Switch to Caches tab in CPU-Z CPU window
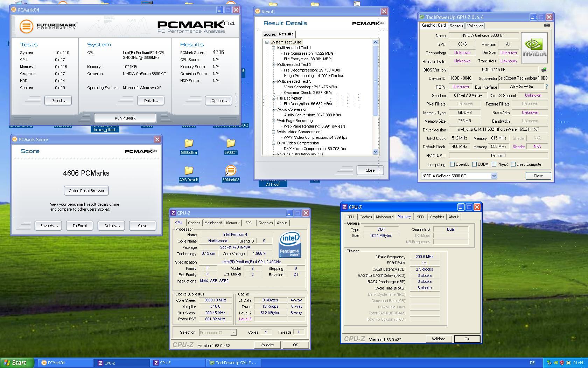The width and height of the screenshot is (588, 368). 194,223
